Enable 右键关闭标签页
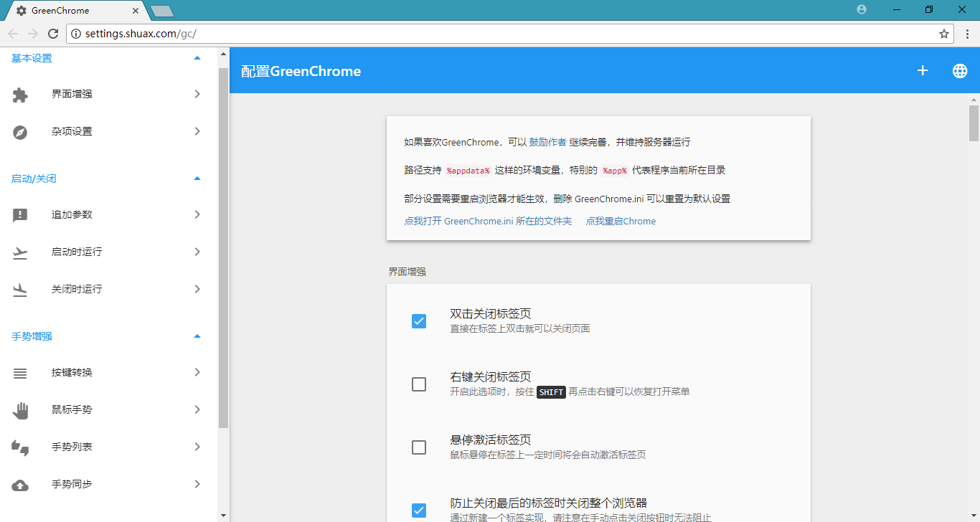Image resolution: width=980 pixels, height=522 pixels. (419, 384)
